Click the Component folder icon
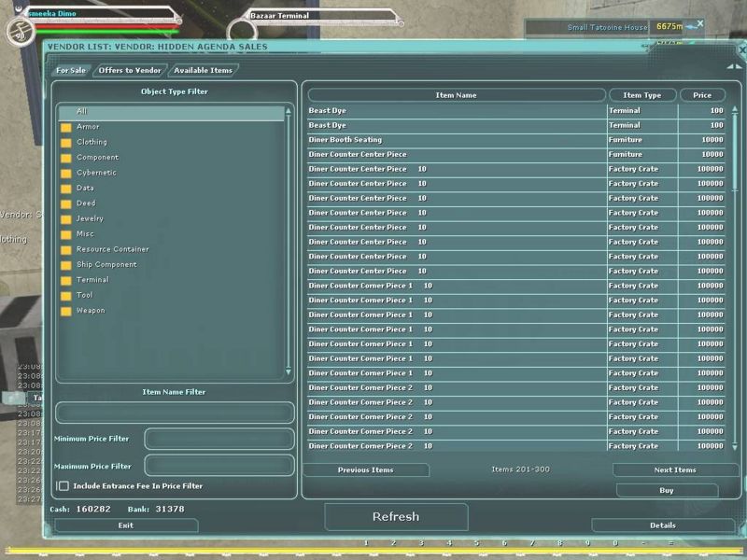747x560 pixels. pyautogui.click(x=66, y=159)
